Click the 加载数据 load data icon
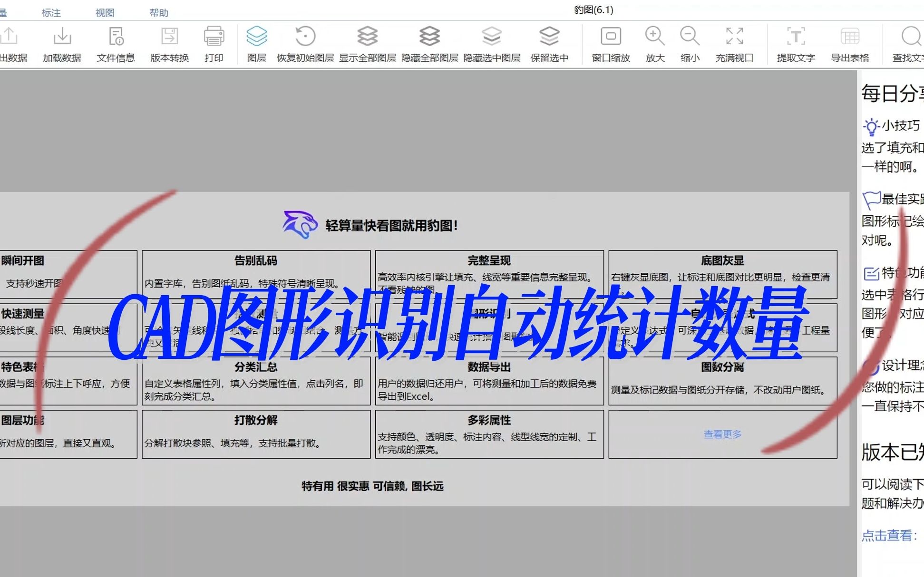The height and width of the screenshot is (577, 924). pos(62,37)
